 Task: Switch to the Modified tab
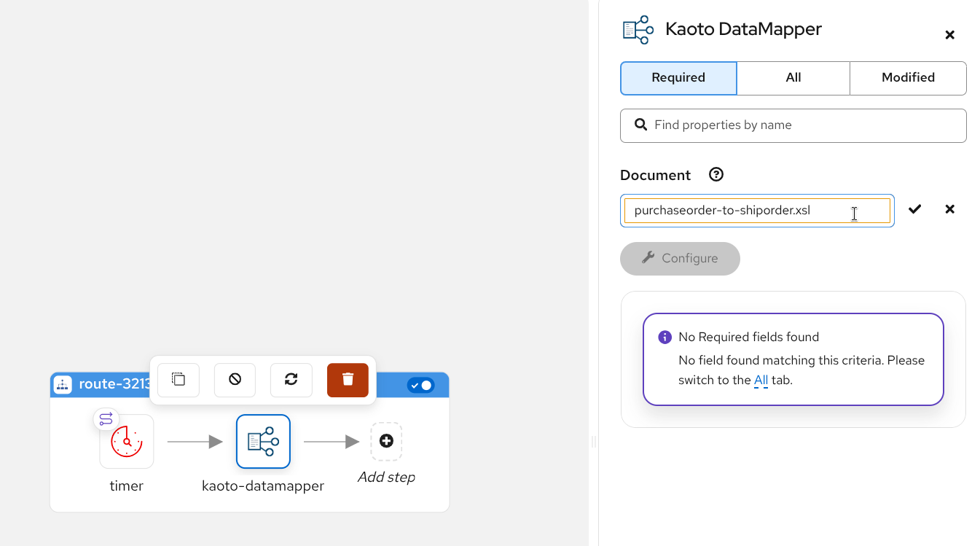tap(908, 78)
